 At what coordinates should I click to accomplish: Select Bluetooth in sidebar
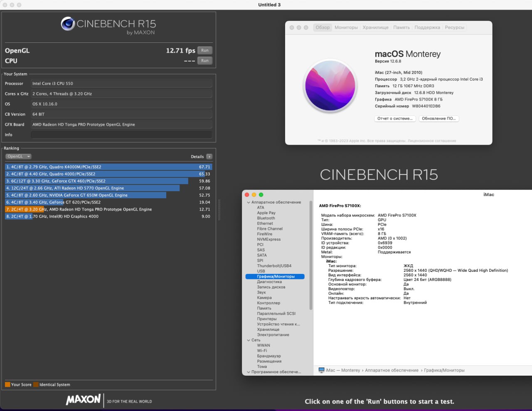point(266,218)
